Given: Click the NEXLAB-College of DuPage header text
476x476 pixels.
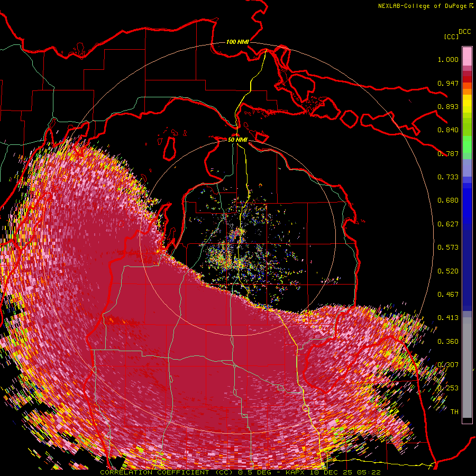Looking at the screenshot, I should tap(422, 6).
